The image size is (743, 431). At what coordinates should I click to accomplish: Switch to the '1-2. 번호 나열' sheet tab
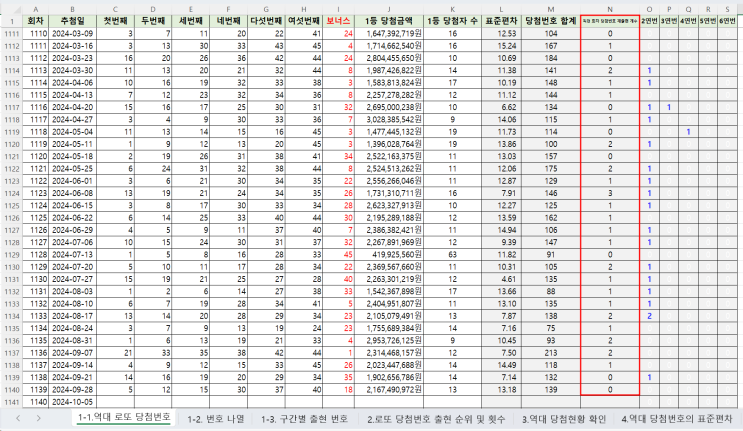216,419
